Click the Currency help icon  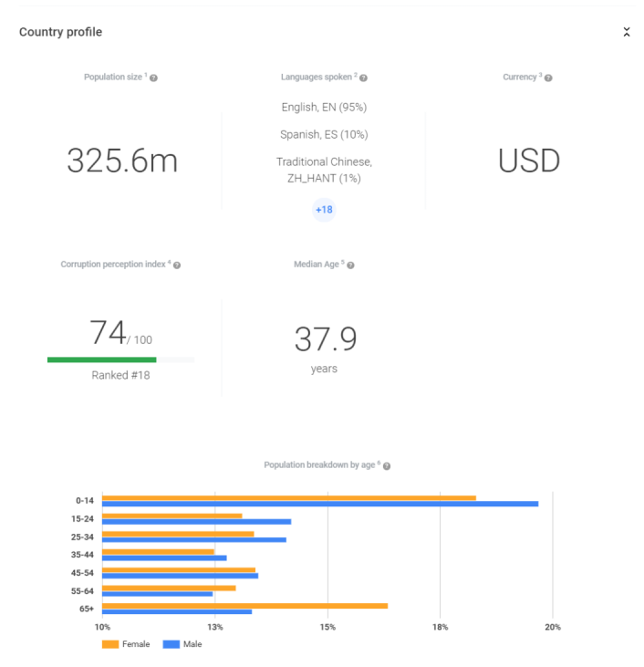(x=548, y=78)
